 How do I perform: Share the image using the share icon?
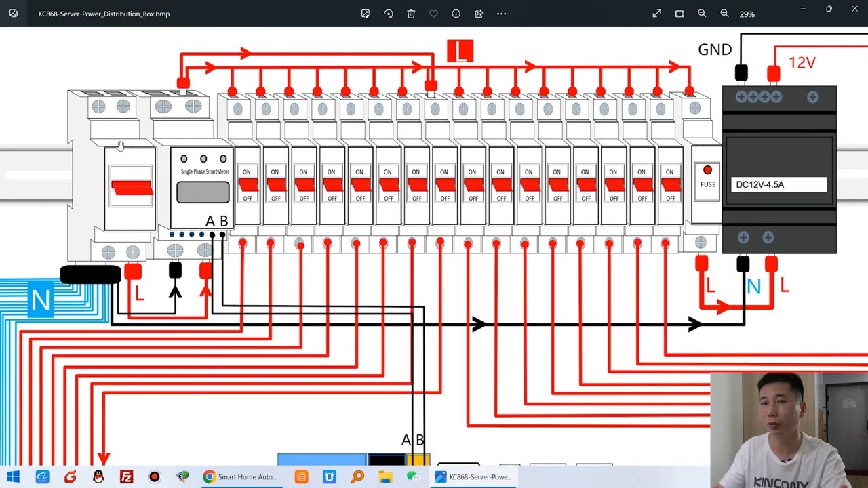(x=479, y=14)
